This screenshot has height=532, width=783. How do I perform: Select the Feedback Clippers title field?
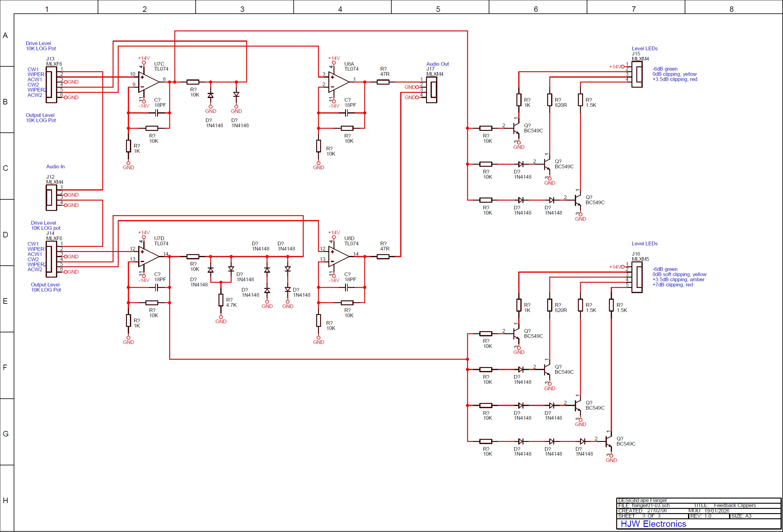(735, 506)
